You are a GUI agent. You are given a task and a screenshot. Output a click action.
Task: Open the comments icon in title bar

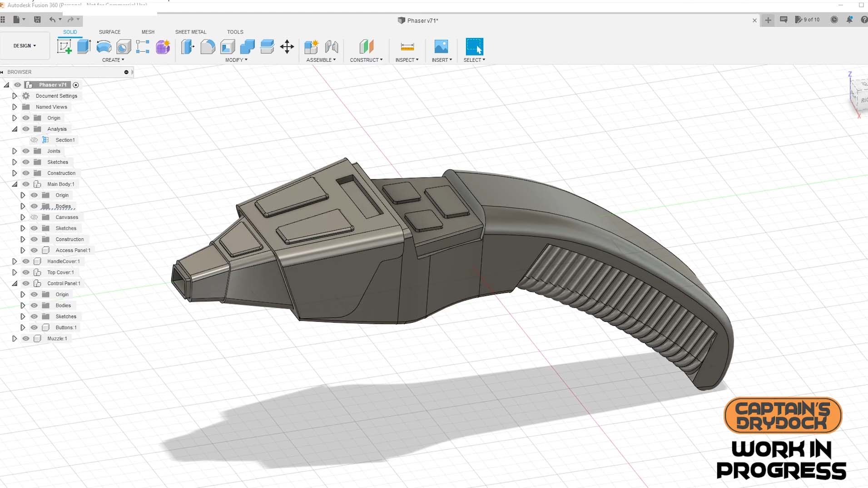click(784, 20)
